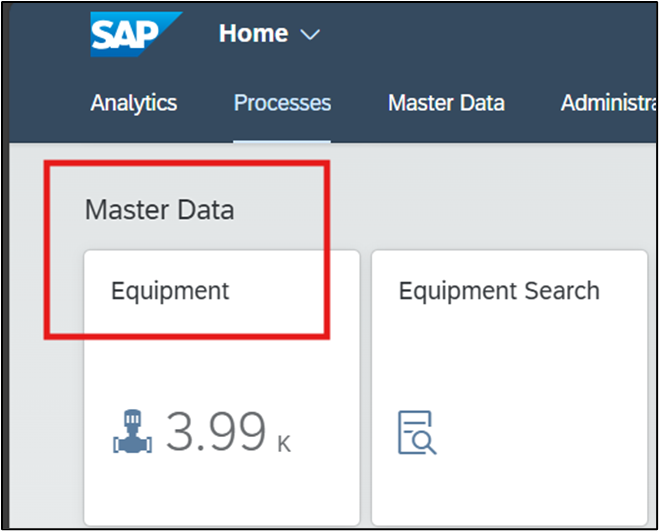The width and height of the screenshot is (659, 531).
Task: Click the 3.99 count on Equipment tile
Action: 217,432
